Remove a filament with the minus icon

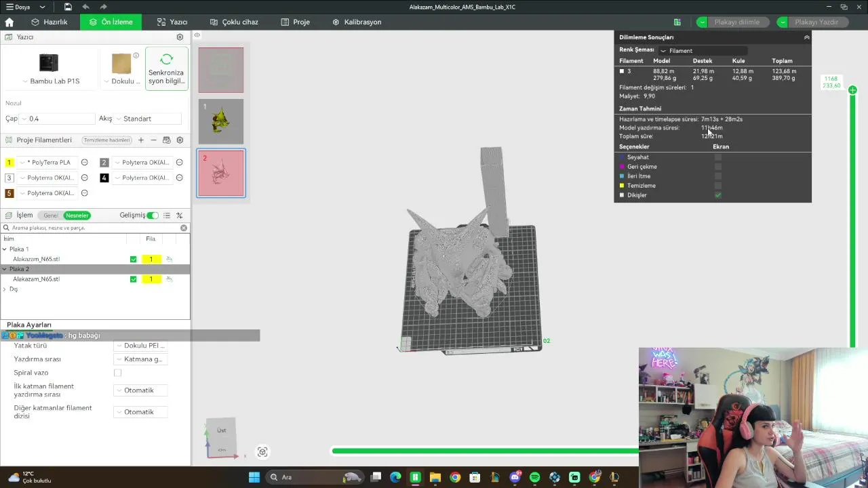pos(154,140)
